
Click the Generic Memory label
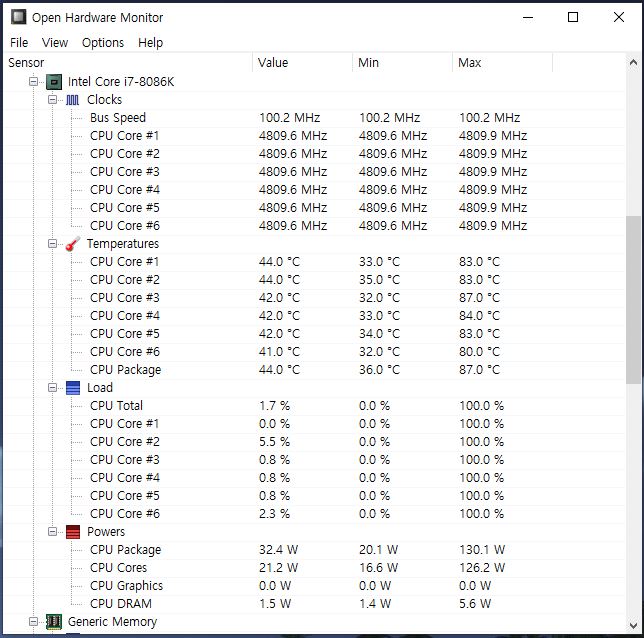[113, 622]
